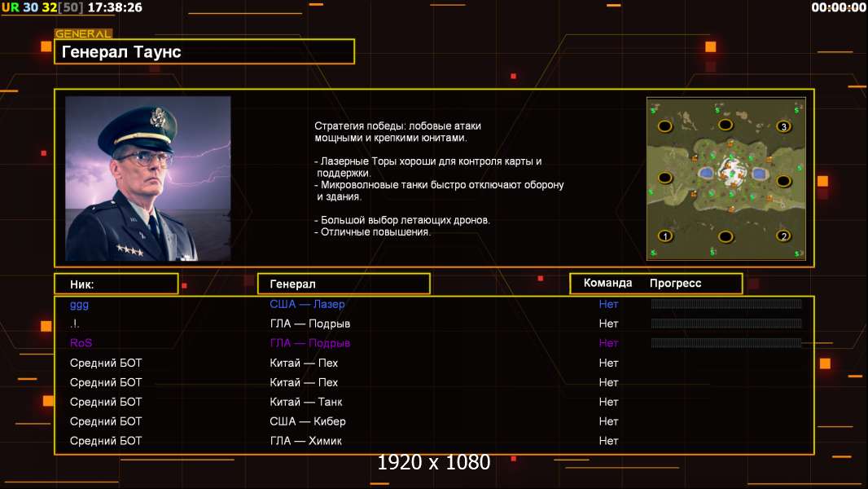The width and height of the screenshot is (868, 489).
Task: Click 'США — Кибер' general entry
Action: point(307,421)
